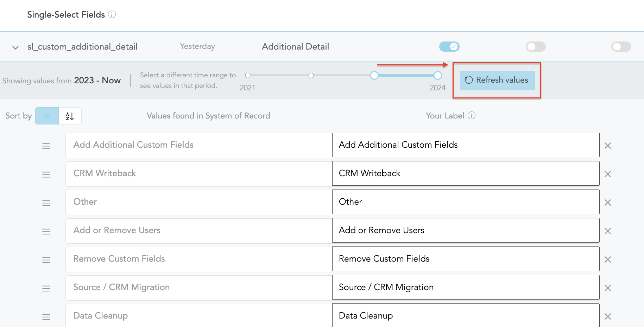Click the 2024 handle on the time slider
The height and width of the screenshot is (327, 644).
click(437, 75)
